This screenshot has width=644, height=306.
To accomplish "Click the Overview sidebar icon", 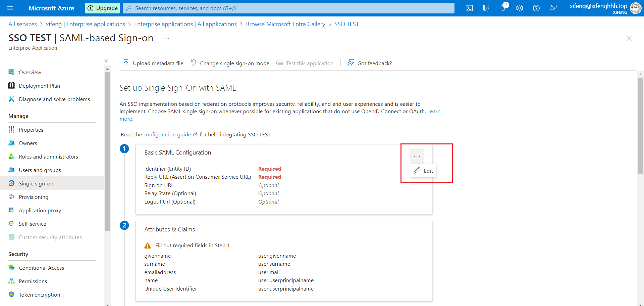I will 11,72.
